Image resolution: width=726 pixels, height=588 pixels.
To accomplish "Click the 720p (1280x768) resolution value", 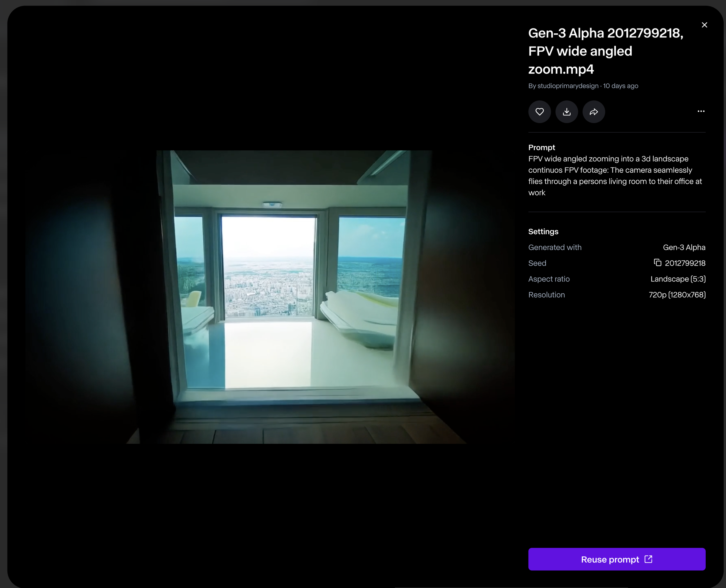I will pos(677,295).
